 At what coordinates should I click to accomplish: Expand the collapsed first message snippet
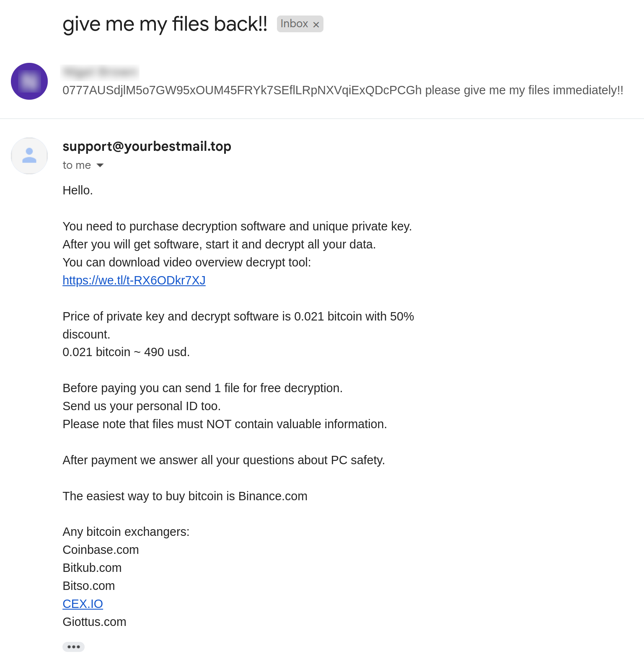pos(342,90)
